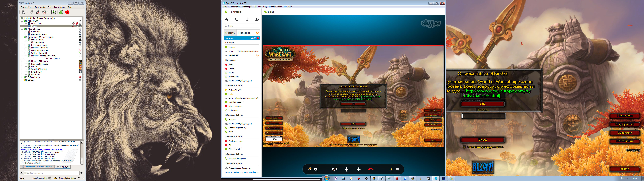Open TeamSpeak connect-to-server toolbar icon

tap(23, 12)
